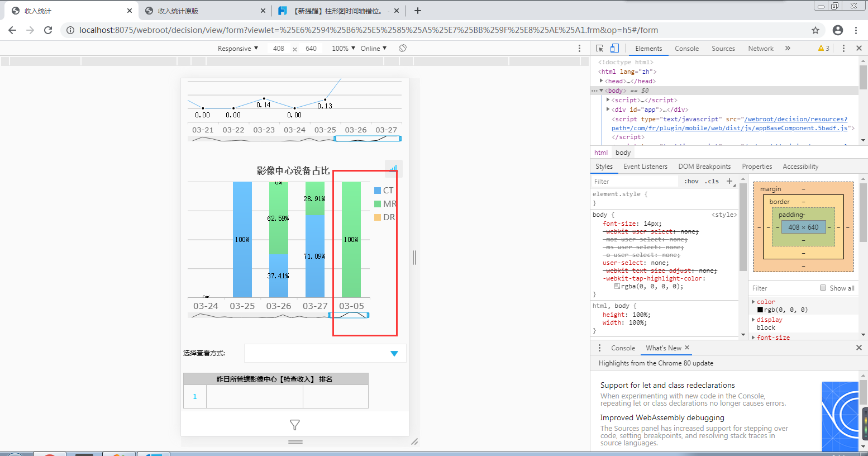Screen dimensions: 868x456
Task: Open 100% zoom level dropdown
Action: [344, 49]
